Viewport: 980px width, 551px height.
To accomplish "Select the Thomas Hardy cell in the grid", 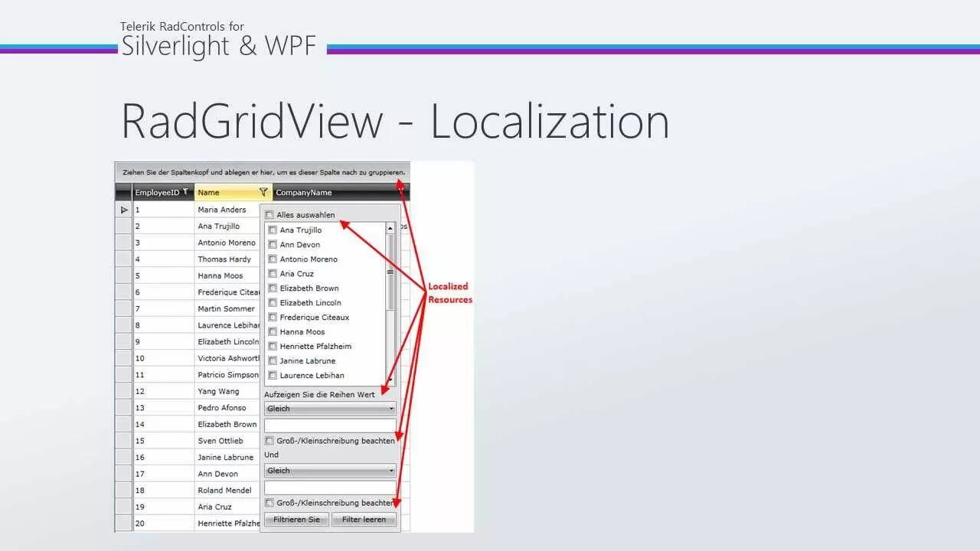I will coord(227,259).
